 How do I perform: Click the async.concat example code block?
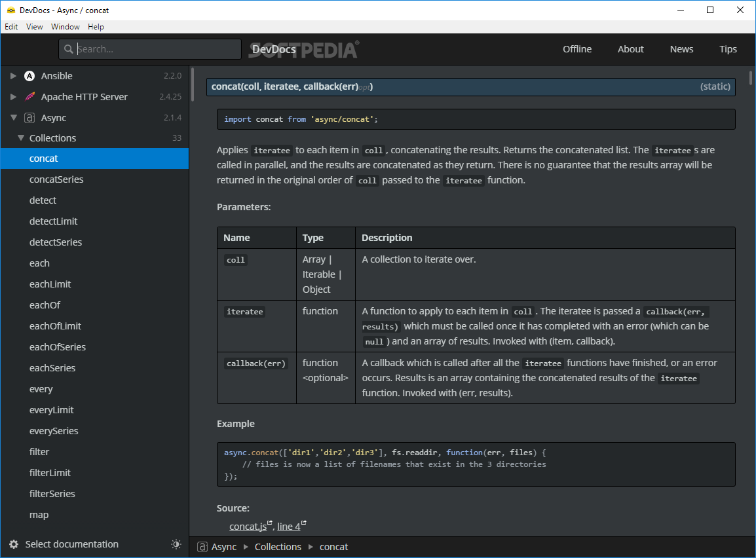[x=476, y=464]
